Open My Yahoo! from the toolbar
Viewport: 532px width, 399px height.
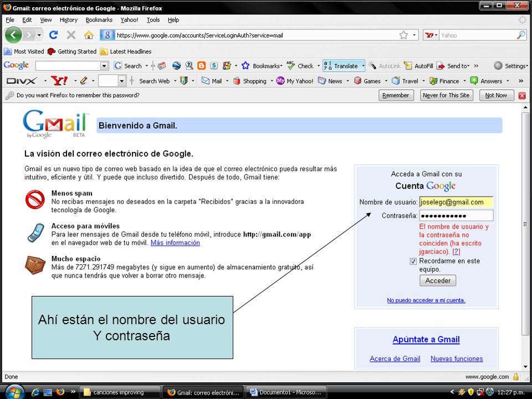(x=295, y=81)
